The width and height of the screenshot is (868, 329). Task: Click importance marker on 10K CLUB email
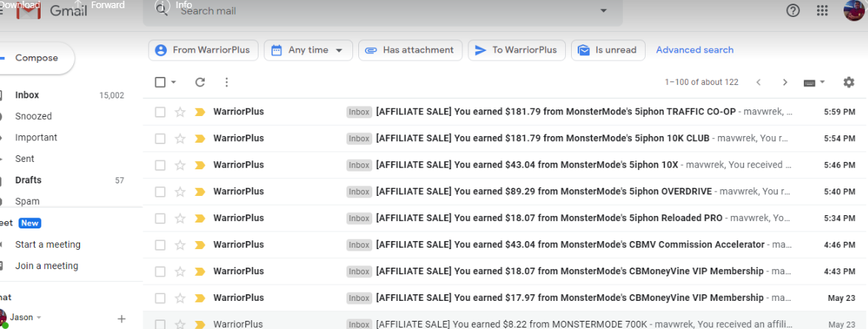(200, 138)
